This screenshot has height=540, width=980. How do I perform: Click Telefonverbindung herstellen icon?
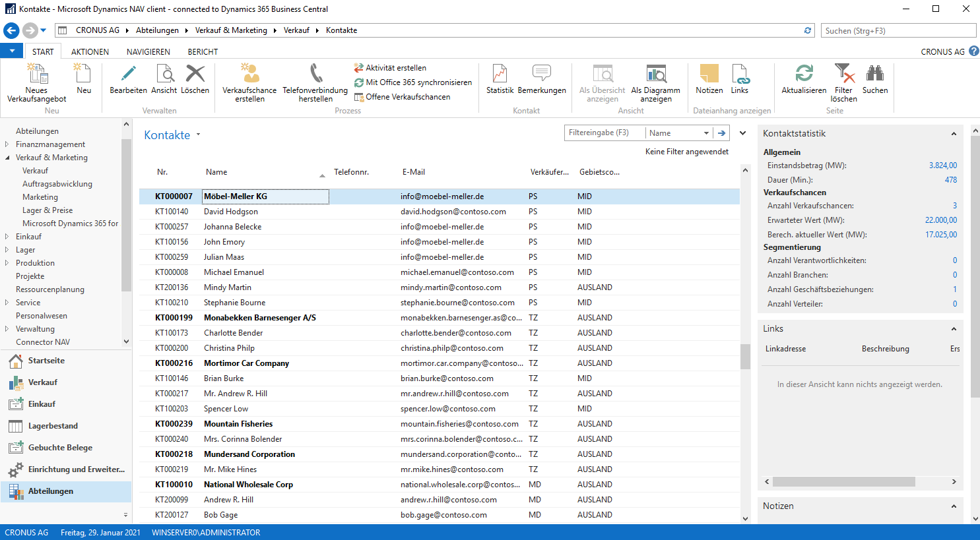point(315,73)
